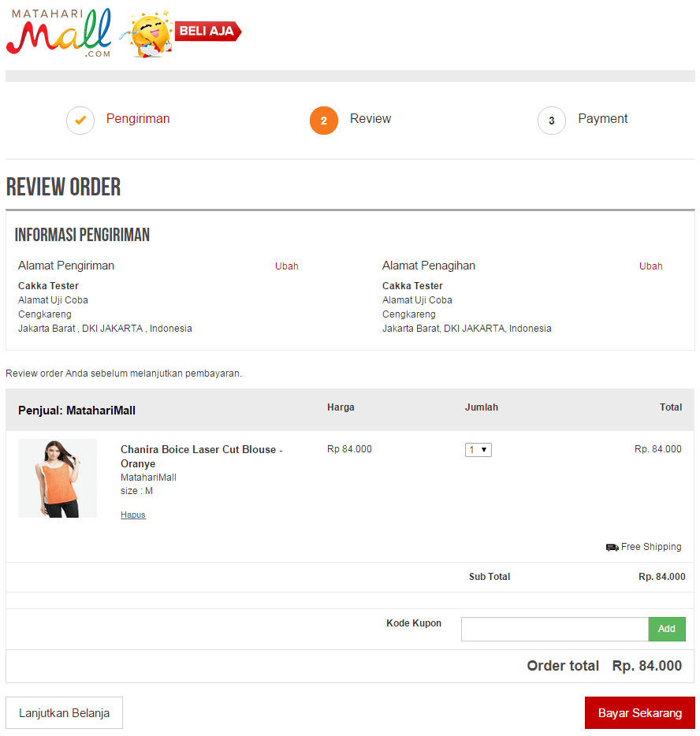Image resolution: width=700 pixels, height=736 pixels.
Task: Select the 'Cakka Tester' billing name
Action: 413,286
